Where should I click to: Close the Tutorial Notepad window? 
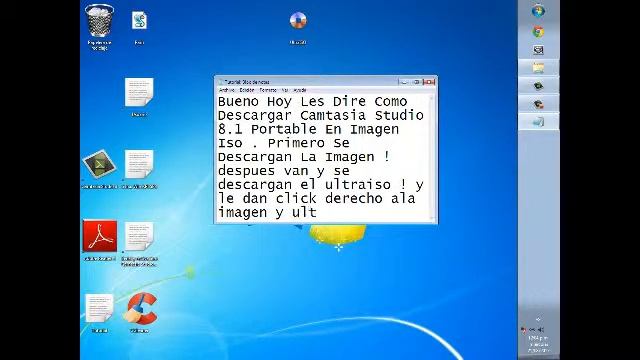coord(429,82)
